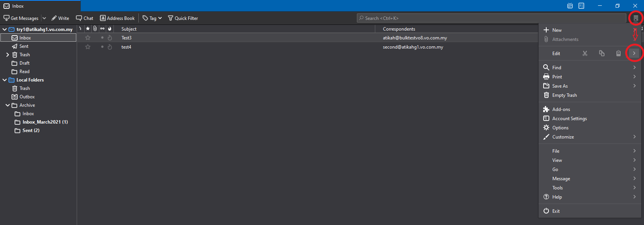Open the hamburger application menu button
Screen dimensions: 644x225
click(636, 18)
